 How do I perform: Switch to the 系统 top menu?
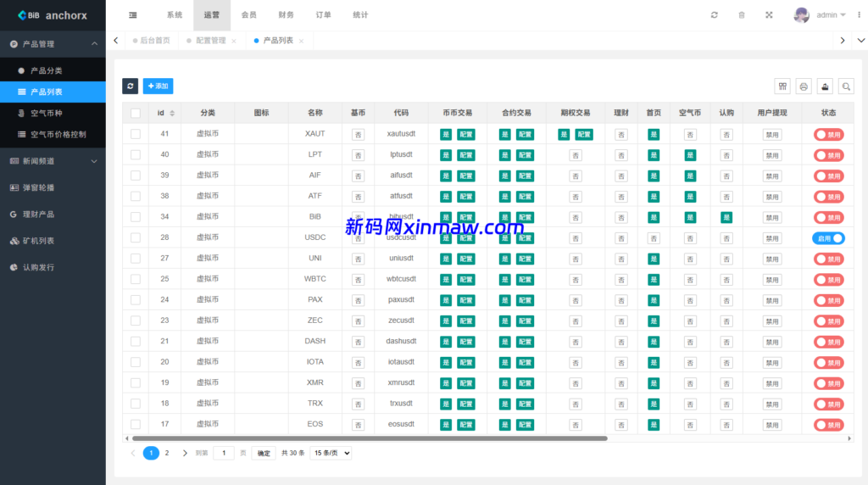coord(175,15)
